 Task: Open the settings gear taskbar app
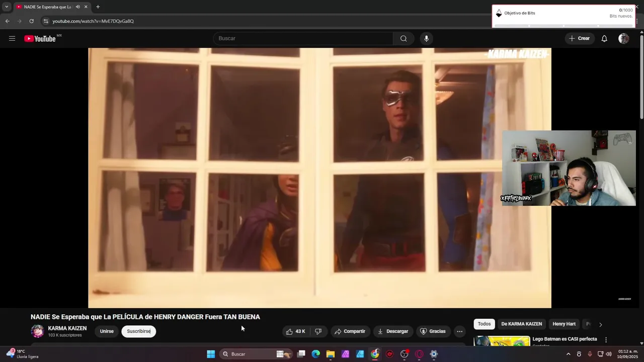click(x=434, y=354)
